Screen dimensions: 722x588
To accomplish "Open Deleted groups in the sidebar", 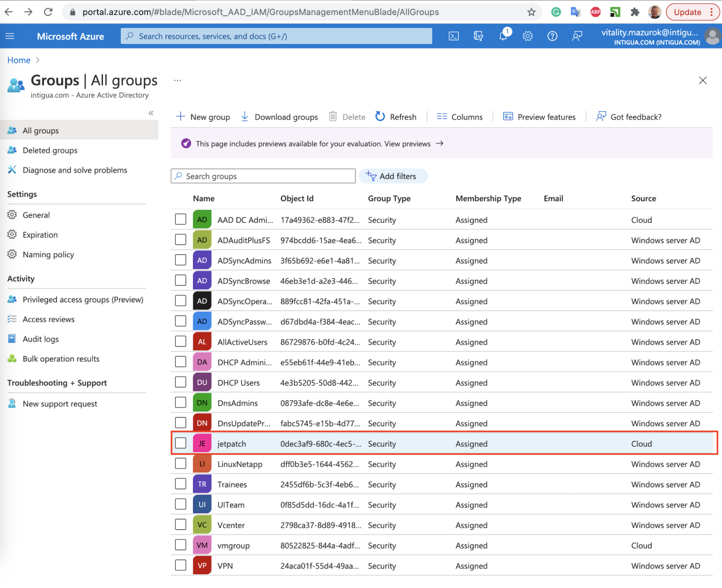I will [x=50, y=150].
